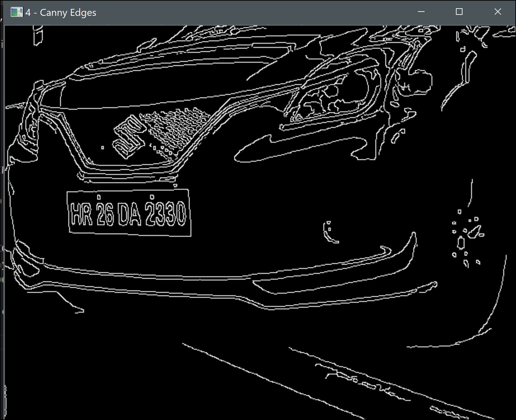Click the "HR" letters on the license plate
Image resolution: width=516 pixels, height=420 pixels.
pos(81,214)
